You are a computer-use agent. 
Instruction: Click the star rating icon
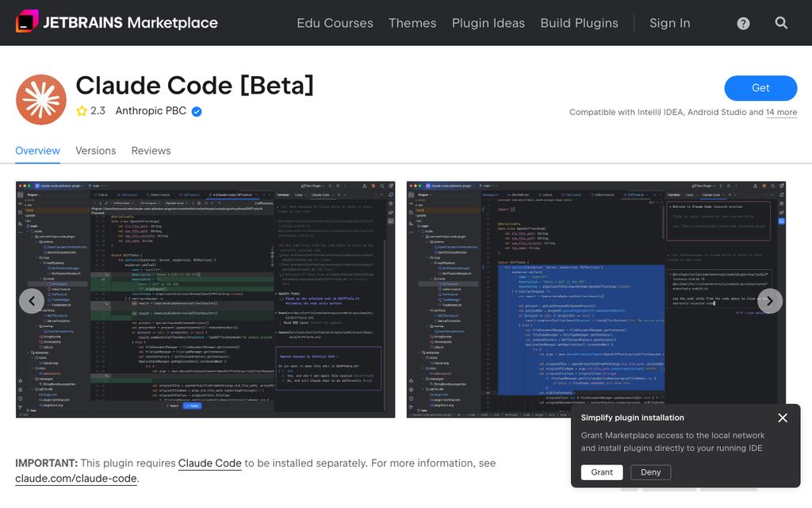click(82, 111)
